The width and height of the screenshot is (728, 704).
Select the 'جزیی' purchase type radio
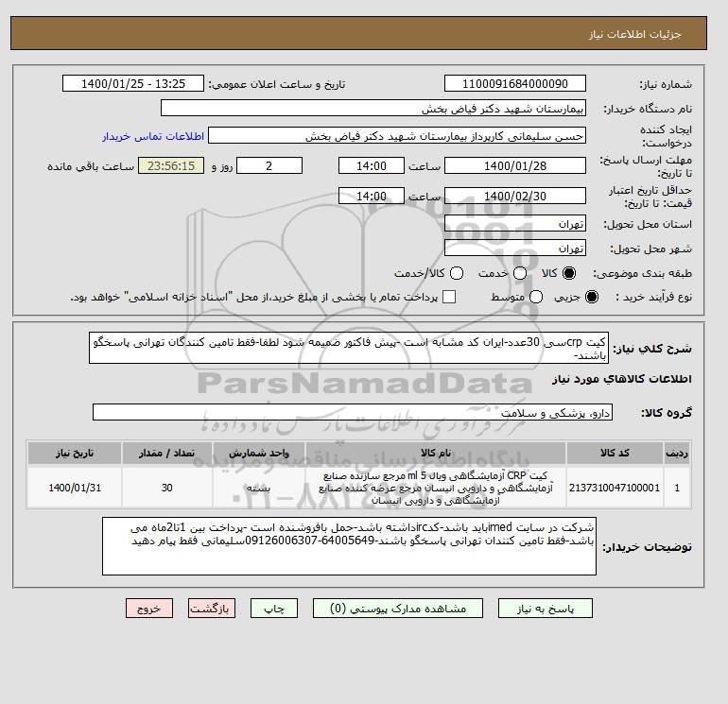tap(592, 297)
